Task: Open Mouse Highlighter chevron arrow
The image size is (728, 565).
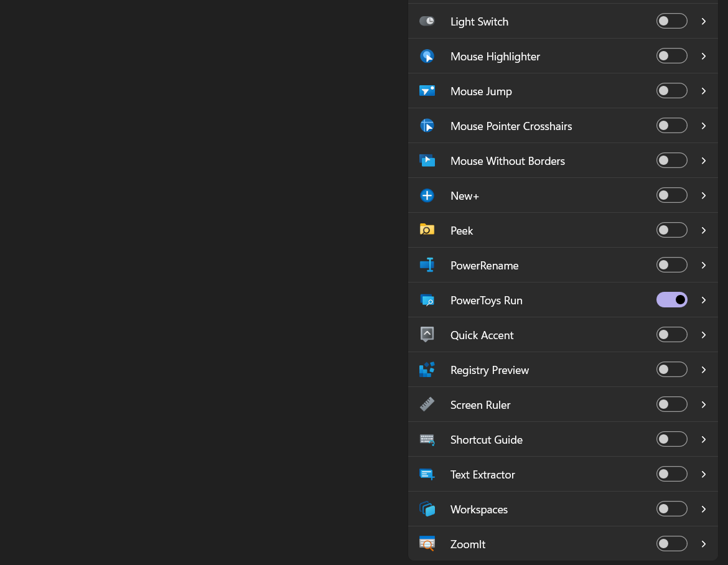Action: 703,56
